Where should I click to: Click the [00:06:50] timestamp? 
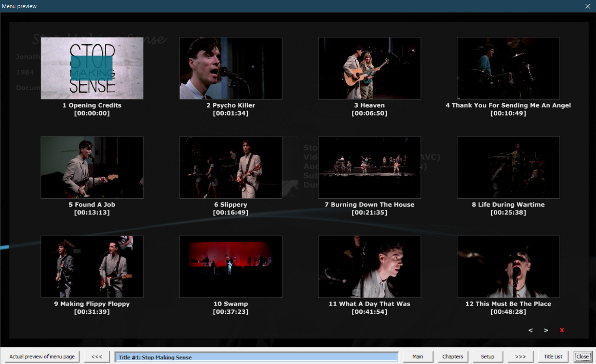(x=370, y=113)
